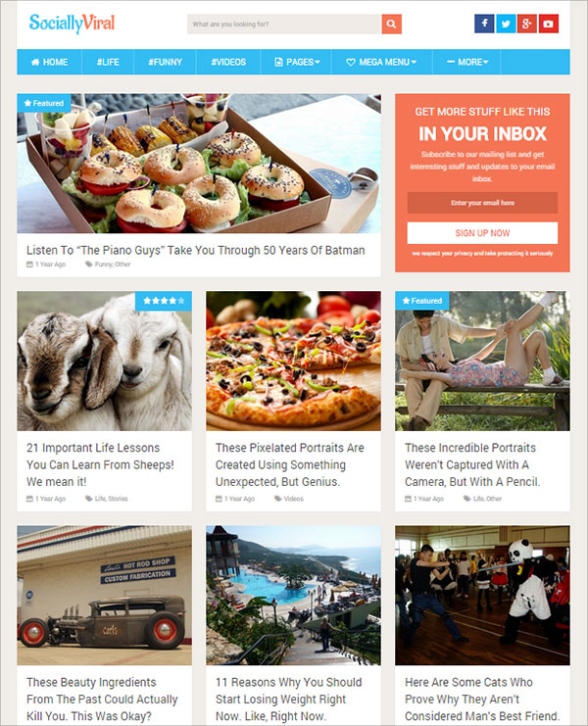This screenshot has width=588, height=726.
Task: Expand the Pages dropdown menu
Action: [296, 62]
